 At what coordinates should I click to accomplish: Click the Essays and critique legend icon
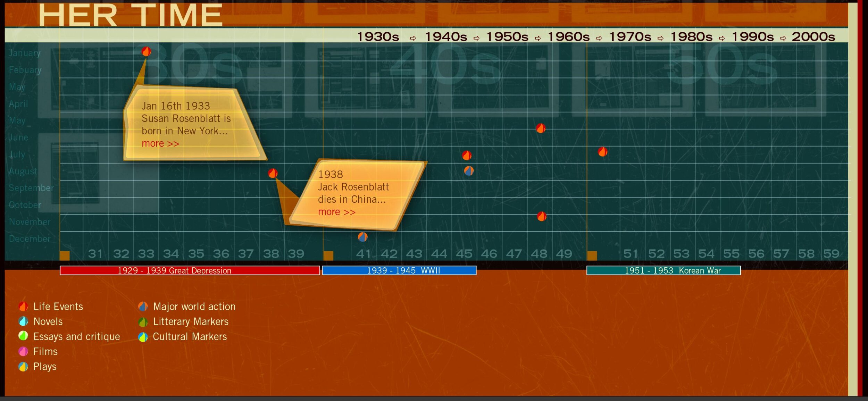pyautogui.click(x=23, y=336)
